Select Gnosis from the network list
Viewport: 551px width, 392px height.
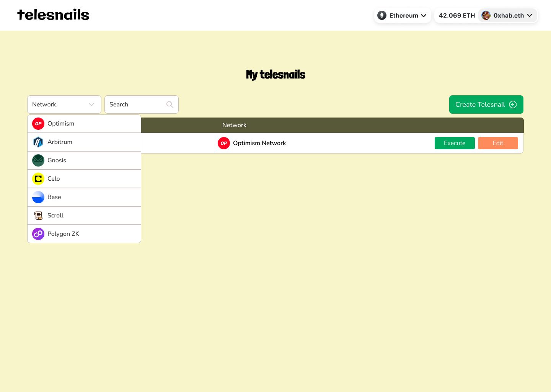point(84,160)
